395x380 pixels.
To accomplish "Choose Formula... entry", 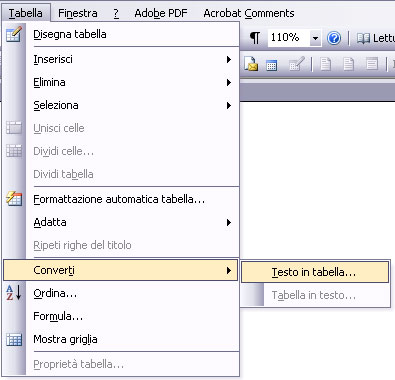I will (120, 316).
